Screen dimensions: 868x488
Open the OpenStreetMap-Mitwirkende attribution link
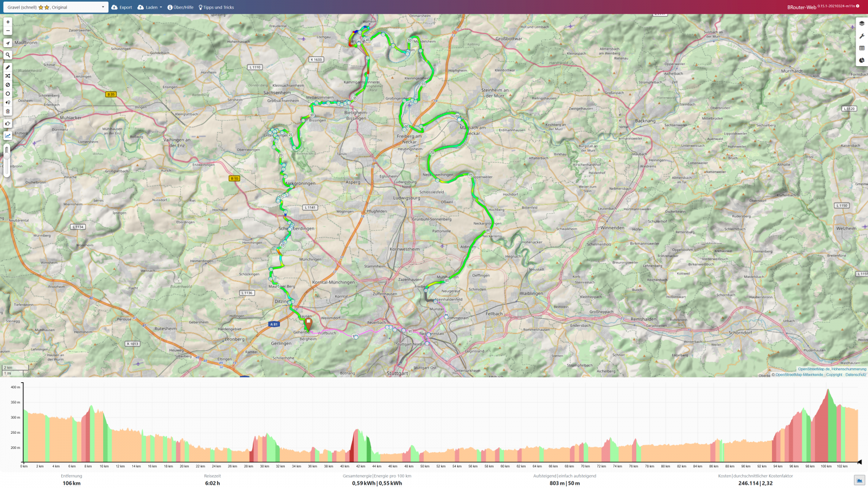tap(799, 375)
